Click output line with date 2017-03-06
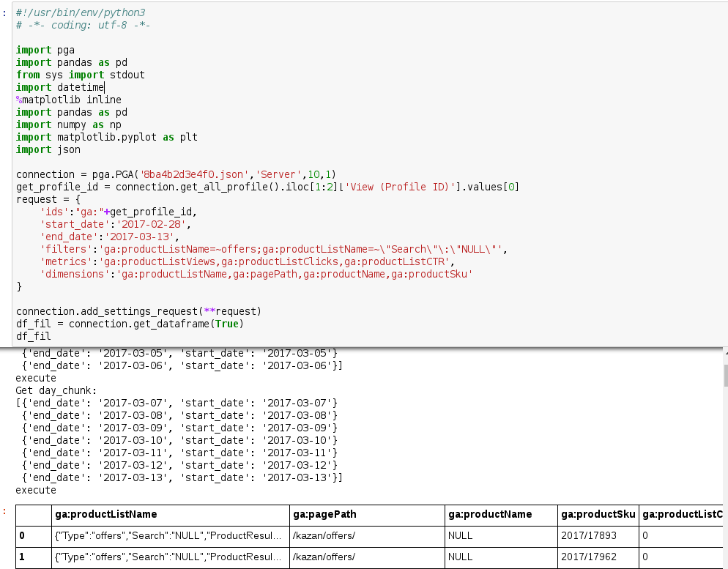The image size is (728, 569). [x=182, y=365]
